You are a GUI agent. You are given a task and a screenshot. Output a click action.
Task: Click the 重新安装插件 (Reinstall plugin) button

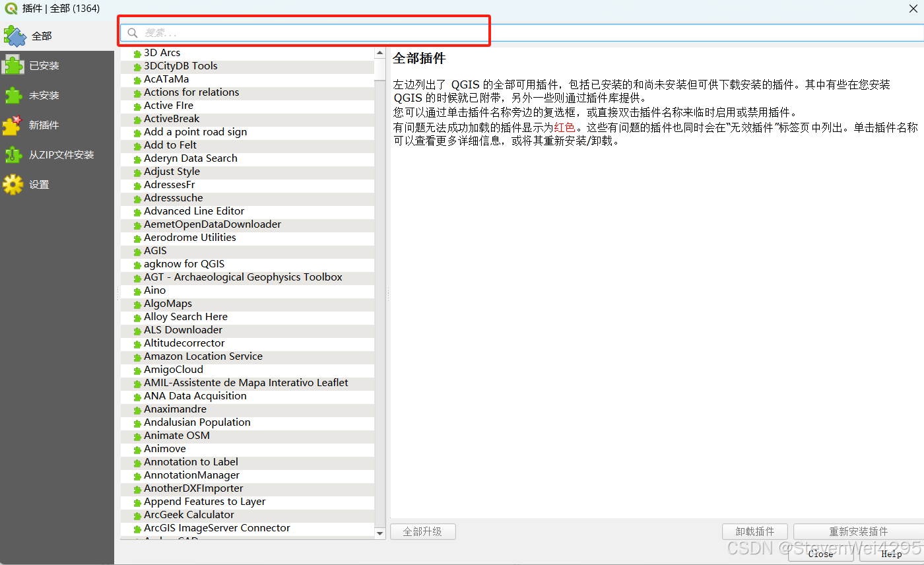(x=859, y=531)
